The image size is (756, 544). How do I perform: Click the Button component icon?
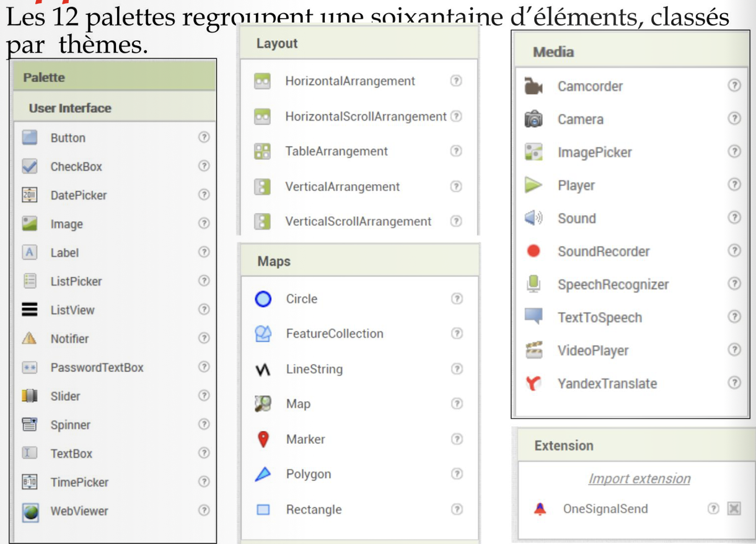[x=30, y=138]
